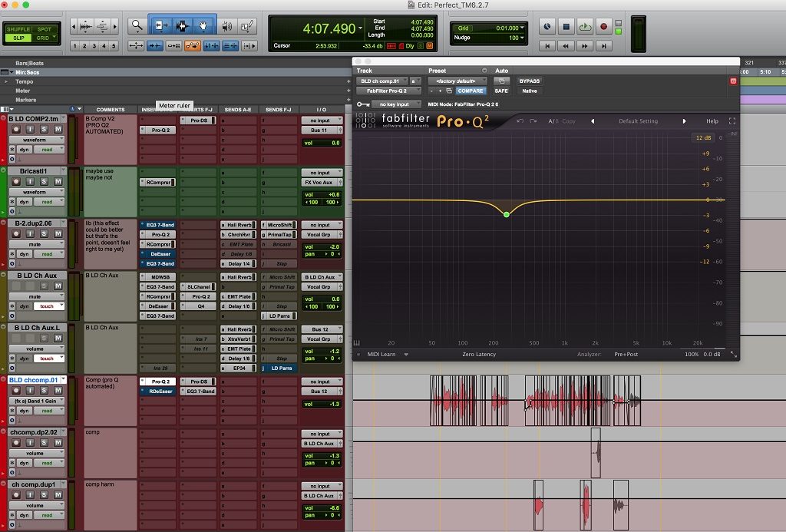Enable SHUFFLE edit mode

[x=18, y=29]
